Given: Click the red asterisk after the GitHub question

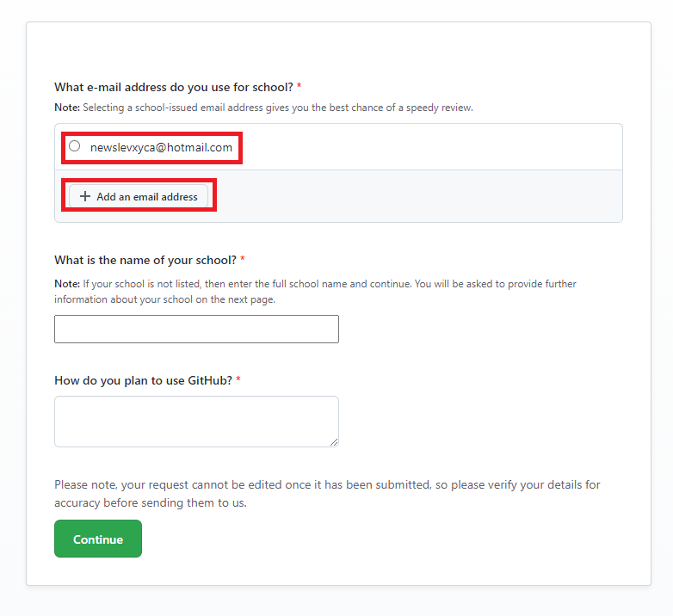Looking at the screenshot, I should pyautogui.click(x=238, y=380).
